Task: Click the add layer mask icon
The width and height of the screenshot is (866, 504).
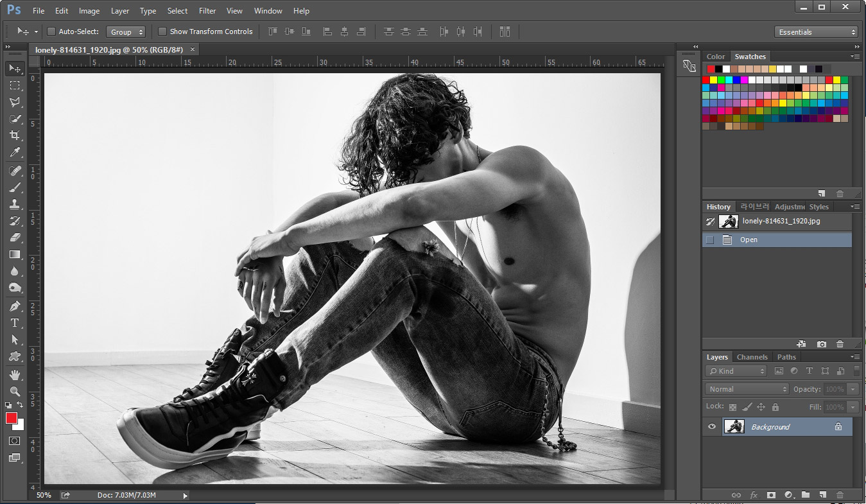Action: click(771, 495)
